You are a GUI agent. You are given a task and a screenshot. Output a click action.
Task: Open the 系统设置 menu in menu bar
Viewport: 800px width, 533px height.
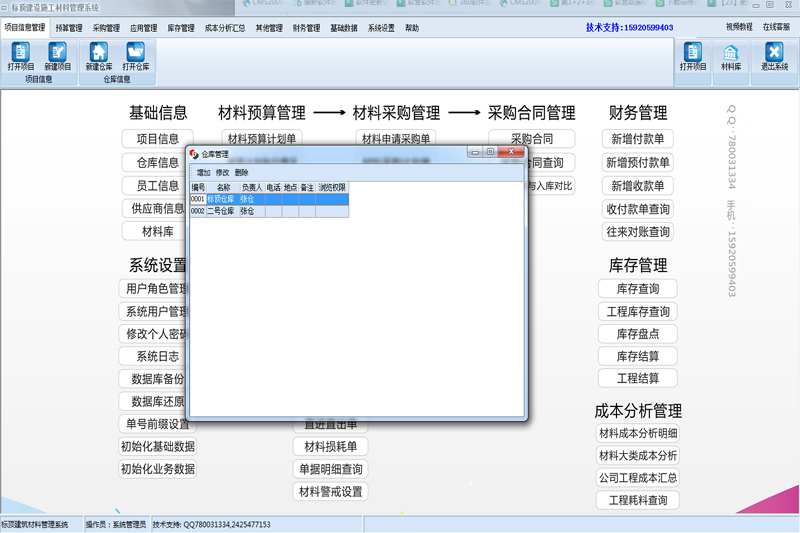(381, 28)
